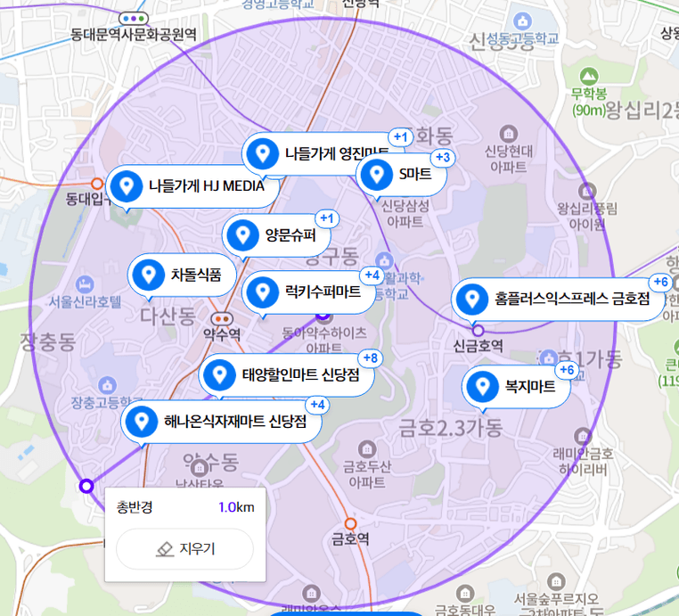Click the 홈플러스익스프레스 금호점 pin icon
This screenshot has width=679, height=616.
point(472,299)
